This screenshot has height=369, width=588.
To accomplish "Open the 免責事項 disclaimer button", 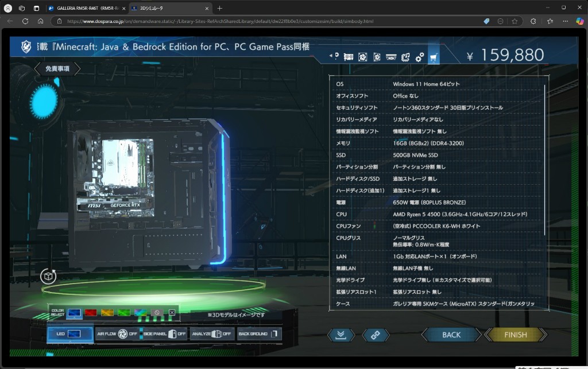I will (x=57, y=68).
